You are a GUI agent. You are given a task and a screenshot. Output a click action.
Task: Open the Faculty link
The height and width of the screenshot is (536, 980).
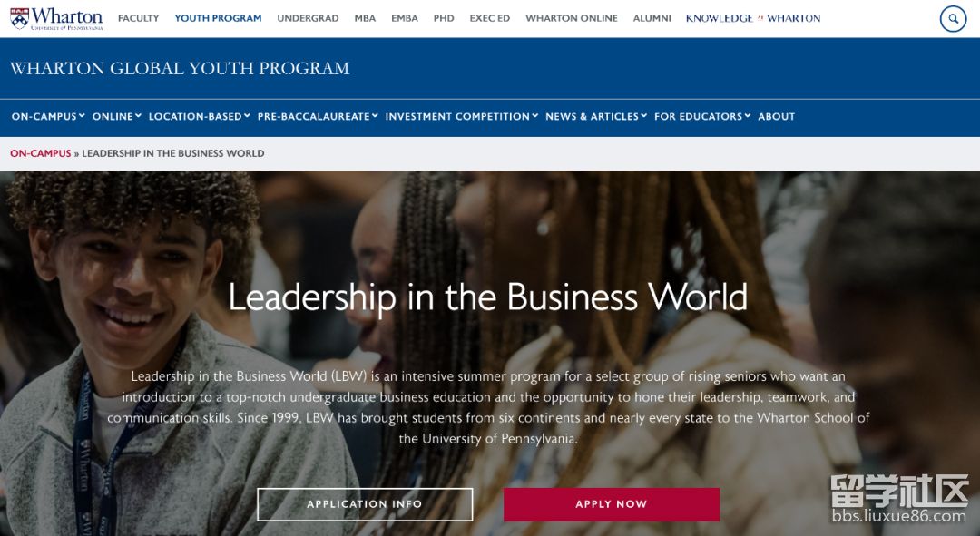click(x=138, y=18)
